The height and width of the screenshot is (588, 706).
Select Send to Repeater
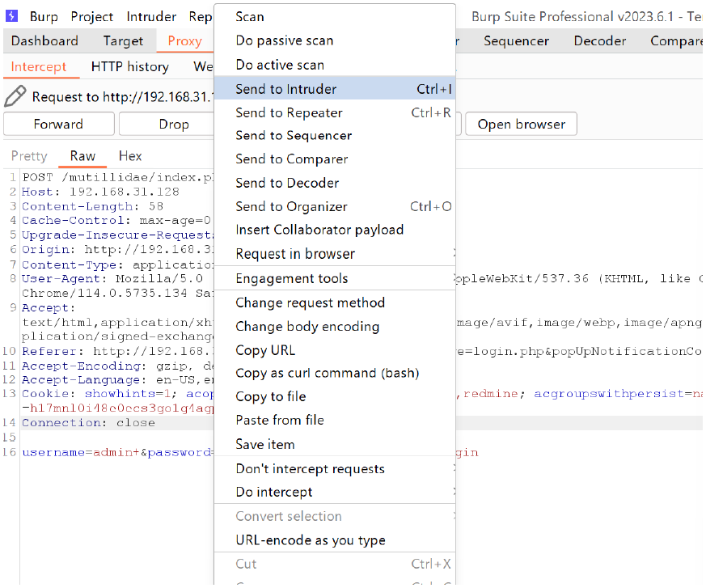335,112
